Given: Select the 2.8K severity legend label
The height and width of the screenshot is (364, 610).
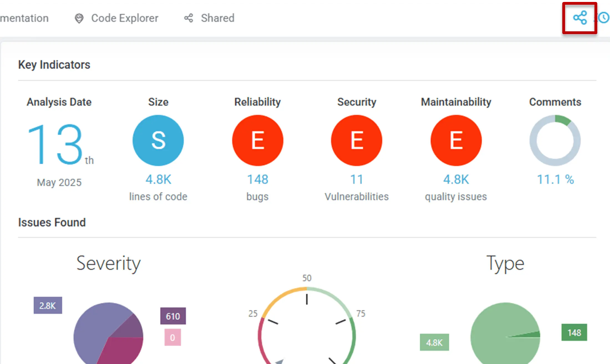Looking at the screenshot, I should click(x=48, y=306).
